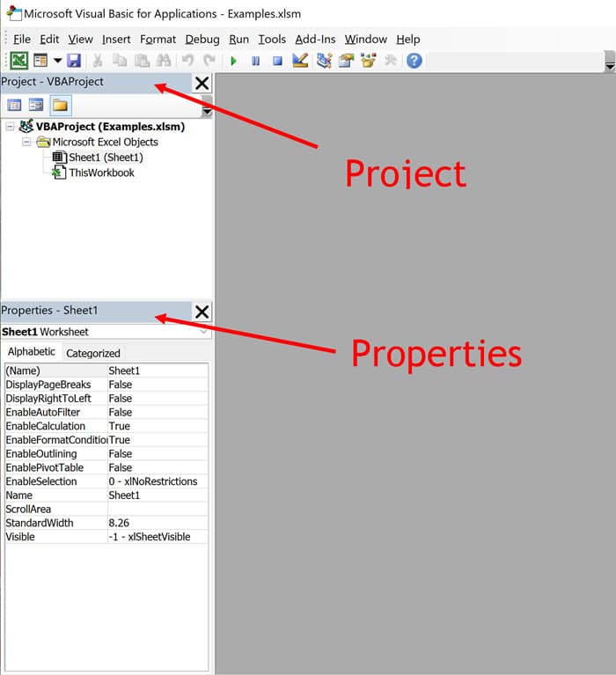Toggle Folders icon in Project panel
This screenshot has height=675, width=616.
tap(60, 105)
